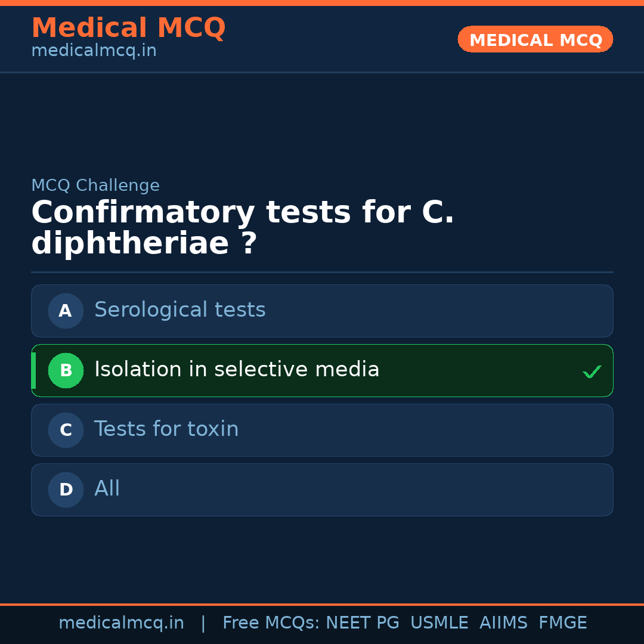
Task: Click the circular A letter badge
Action: pyautogui.click(x=66, y=311)
